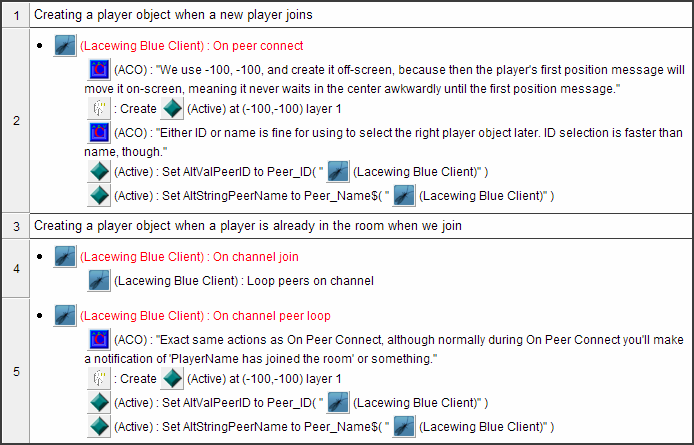Image resolution: width=694 pixels, height=445 pixels.
Task: Click the Create New Object icon in event 2
Action: 99,108
